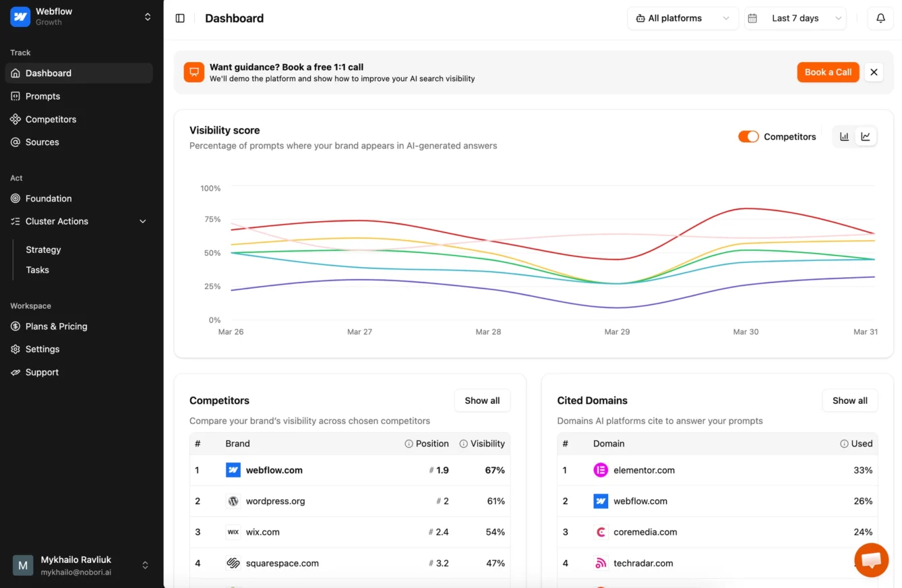Screen dimensions: 902x588
Task: Dismiss the guidance banner with X
Action: [874, 72]
